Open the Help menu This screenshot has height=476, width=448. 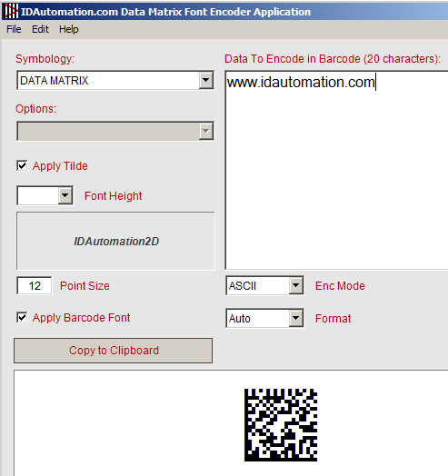pyautogui.click(x=69, y=29)
